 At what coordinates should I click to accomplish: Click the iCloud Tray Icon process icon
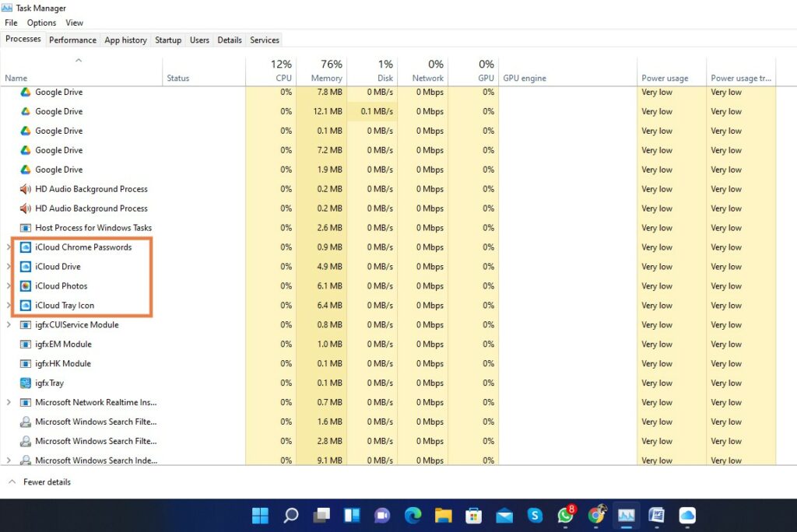coord(26,306)
